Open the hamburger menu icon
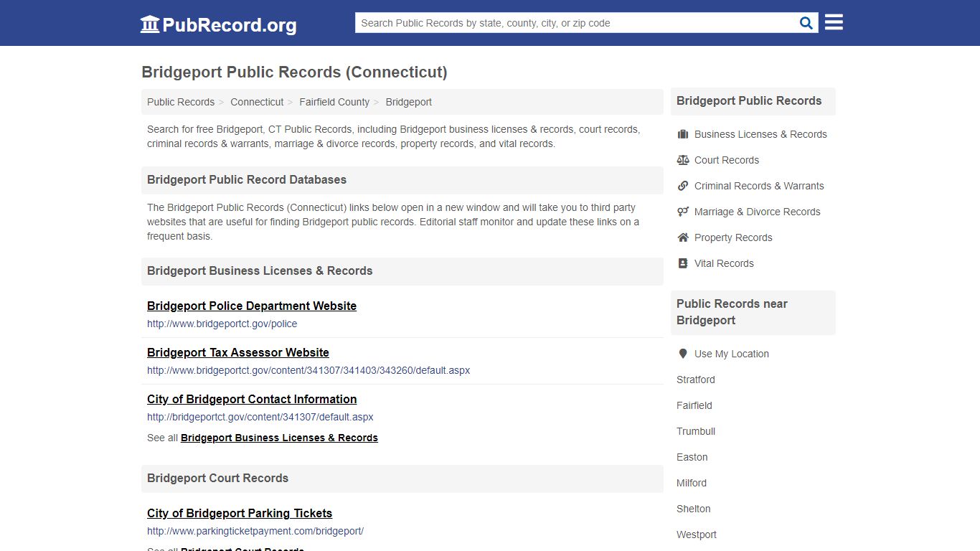This screenshot has height=551, width=980. 834,22
